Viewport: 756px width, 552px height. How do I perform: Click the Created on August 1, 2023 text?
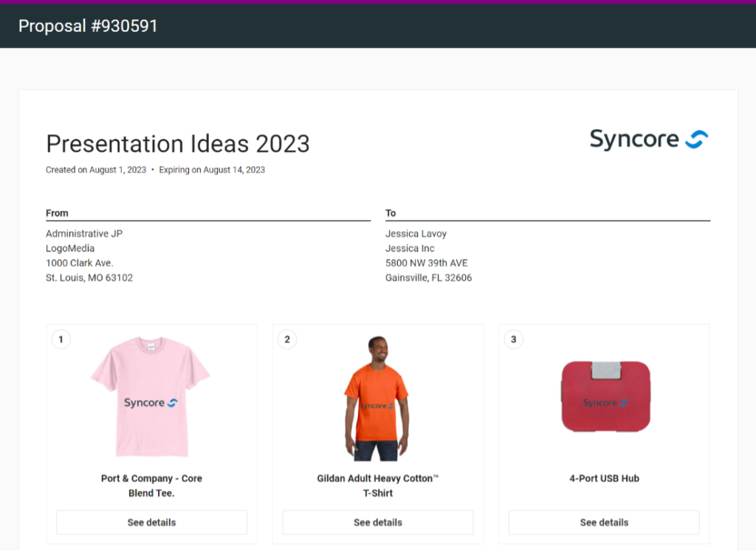[x=96, y=170]
